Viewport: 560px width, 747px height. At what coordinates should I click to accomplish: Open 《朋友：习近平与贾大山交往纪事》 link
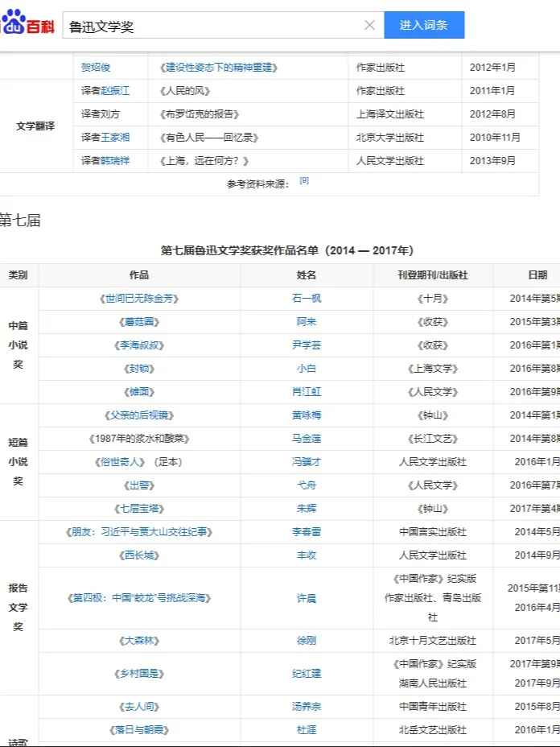139,532
